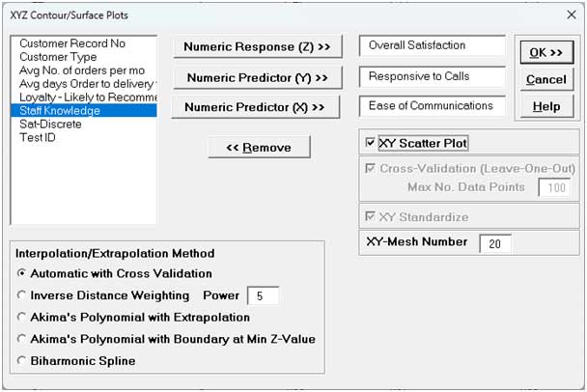Choose the Biharmonic Spline method

pos(21,360)
